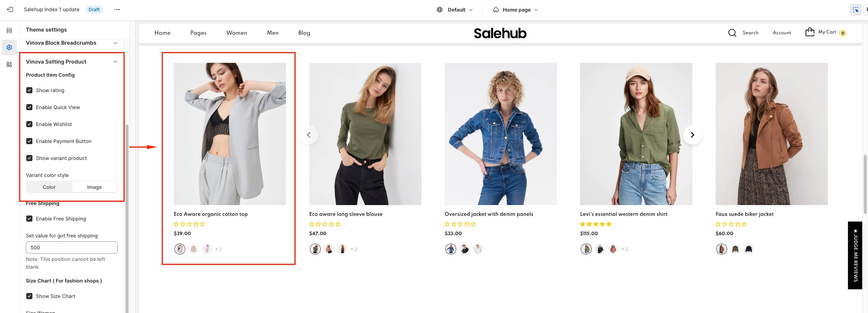Open the Sections sidebar icon
868x313 pixels.
[x=9, y=30]
